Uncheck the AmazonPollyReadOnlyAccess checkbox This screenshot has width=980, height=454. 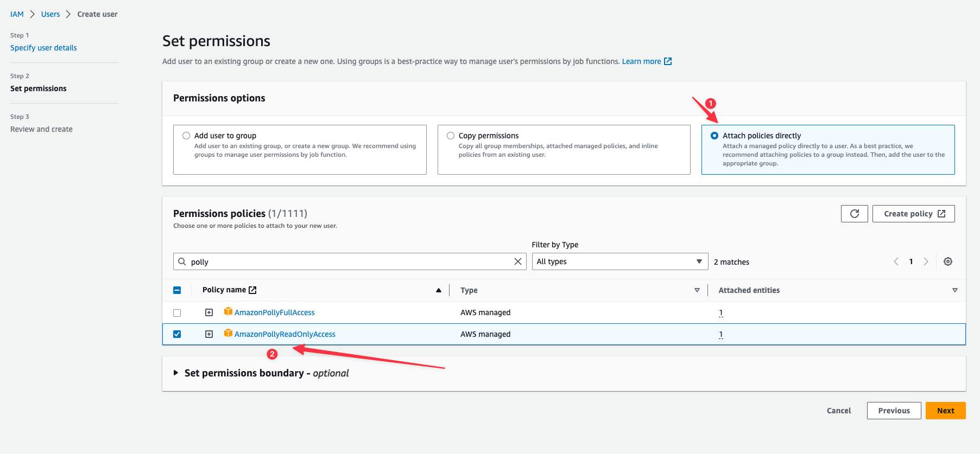tap(177, 334)
